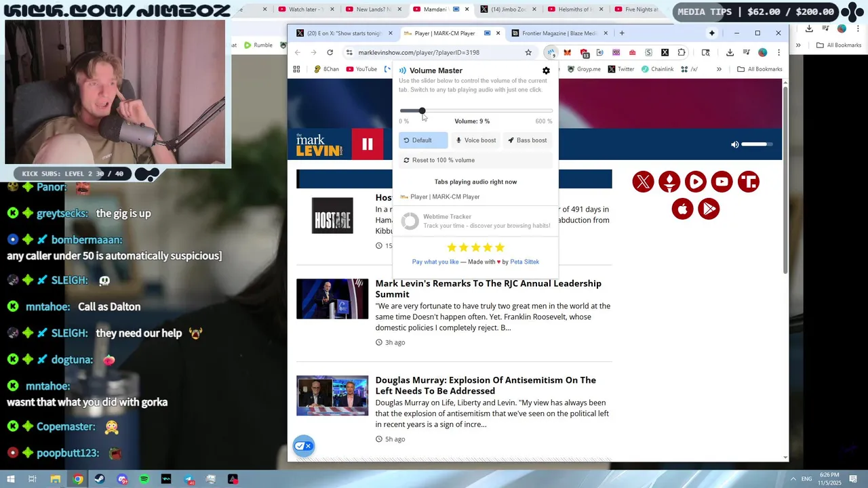Enable Bass boost mode

coord(528,140)
